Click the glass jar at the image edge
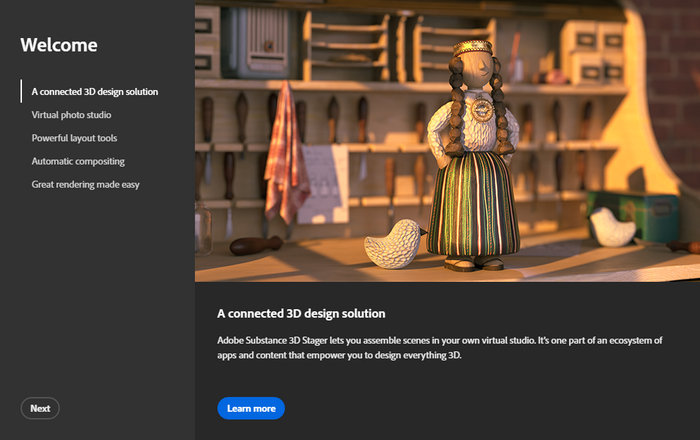This screenshot has width=700, height=440. click(204, 228)
